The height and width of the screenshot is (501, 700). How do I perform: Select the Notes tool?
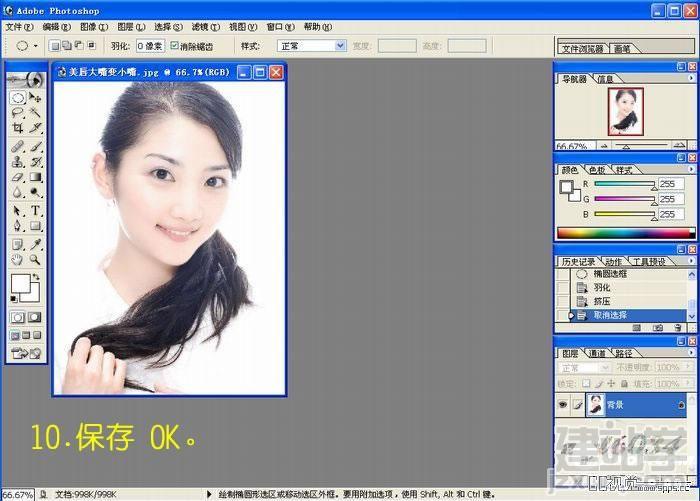pos(18,244)
